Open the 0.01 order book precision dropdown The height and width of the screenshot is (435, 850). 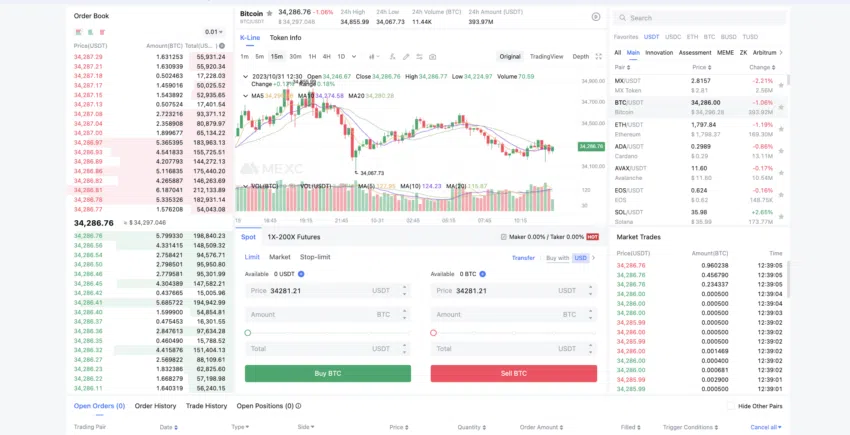(214, 32)
